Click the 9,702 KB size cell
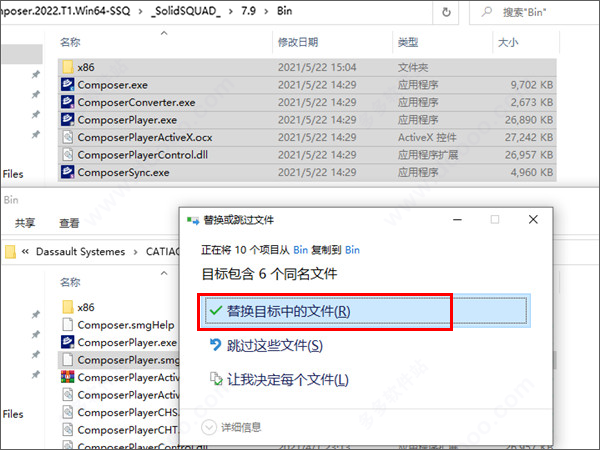The width and height of the screenshot is (600, 450). pos(532,85)
